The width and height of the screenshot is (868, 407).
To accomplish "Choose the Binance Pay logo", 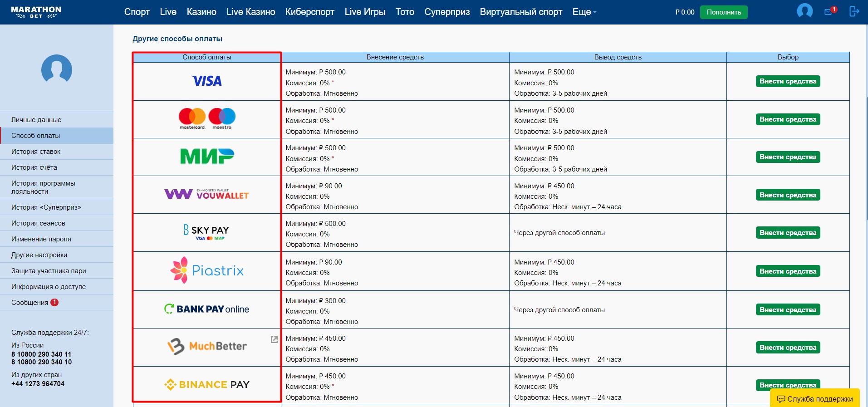I will coord(207,385).
